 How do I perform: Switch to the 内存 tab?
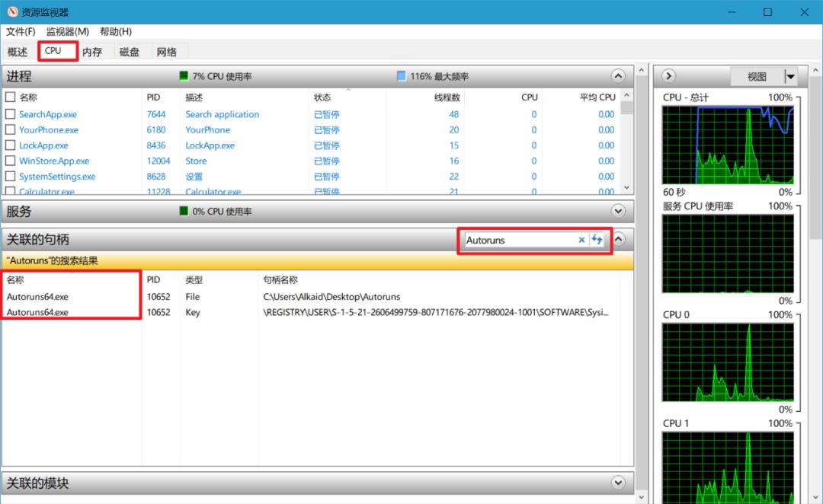[91, 51]
